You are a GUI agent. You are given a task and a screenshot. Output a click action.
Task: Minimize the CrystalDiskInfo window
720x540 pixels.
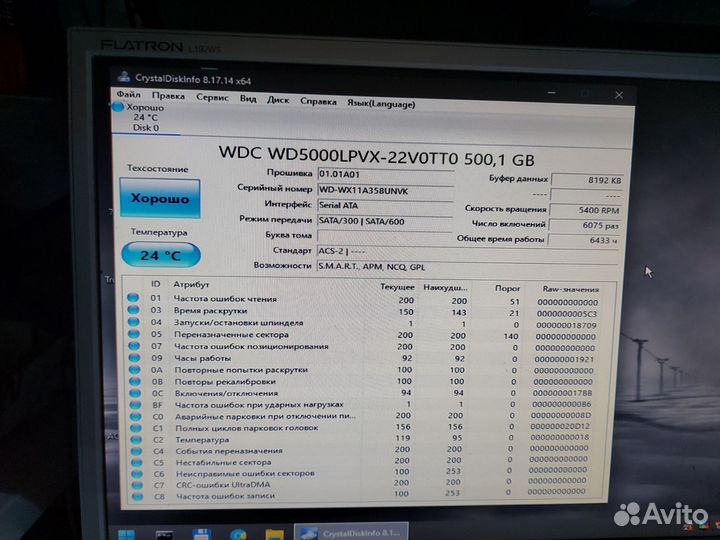click(552, 93)
